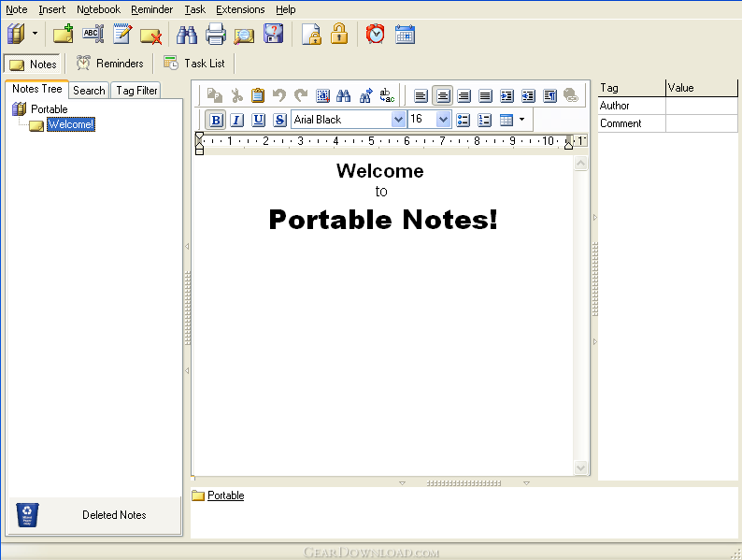Screen dimensions: 742x560
Task: Click the Copy icon in editor toolbar
Action: click(215, 95)
